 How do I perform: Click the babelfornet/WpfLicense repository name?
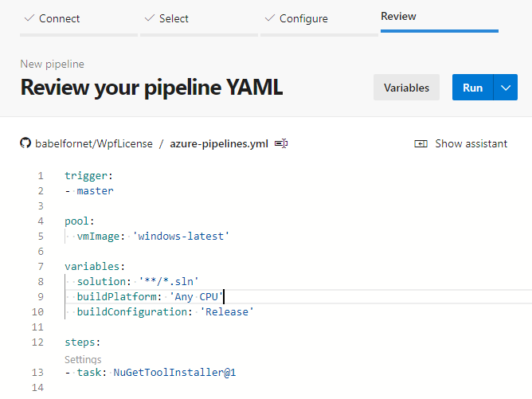click(94, 144)
